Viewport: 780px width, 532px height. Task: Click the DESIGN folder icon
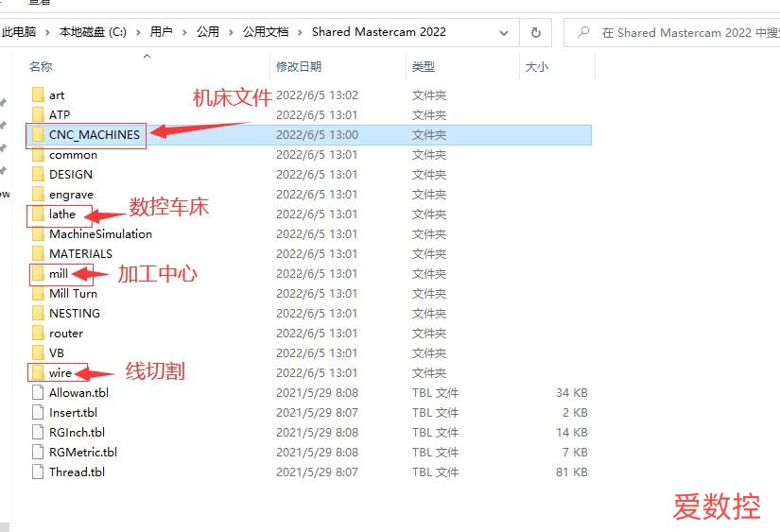pos(38,175)
